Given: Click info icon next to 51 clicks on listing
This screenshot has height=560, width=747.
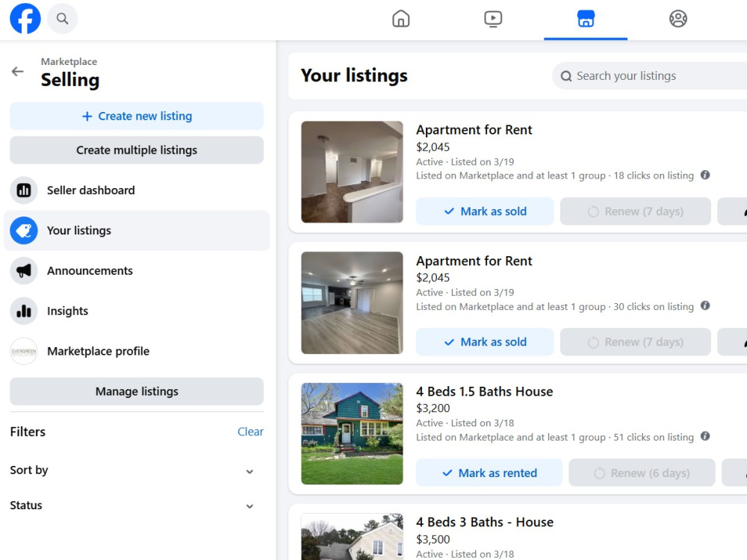Looking at the screenshot, I should coord(705,436).
